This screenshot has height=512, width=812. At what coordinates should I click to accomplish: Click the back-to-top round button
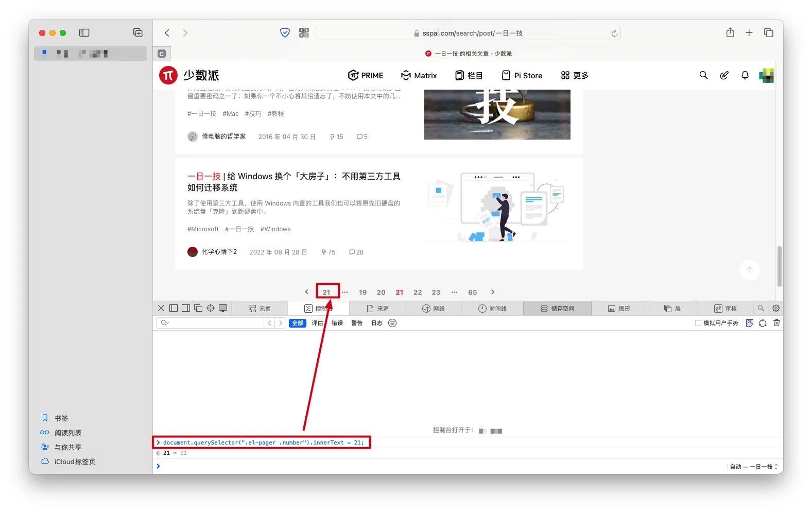coord(750,270)
